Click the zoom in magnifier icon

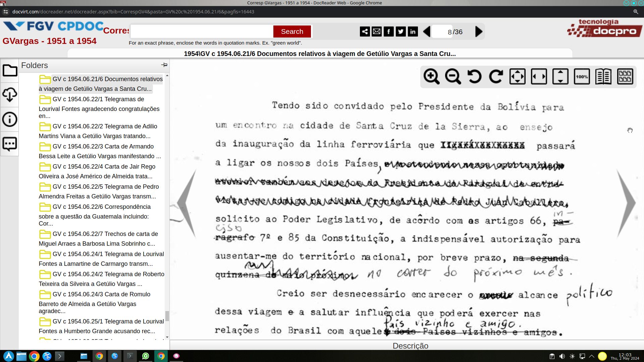tap(431, 77)
